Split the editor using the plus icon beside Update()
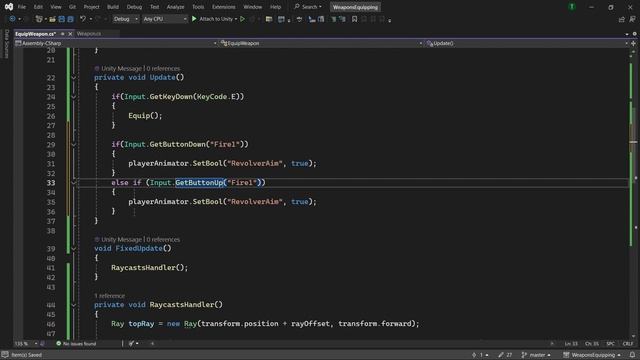Screen dimensions: 640x360 click(633, 43)
